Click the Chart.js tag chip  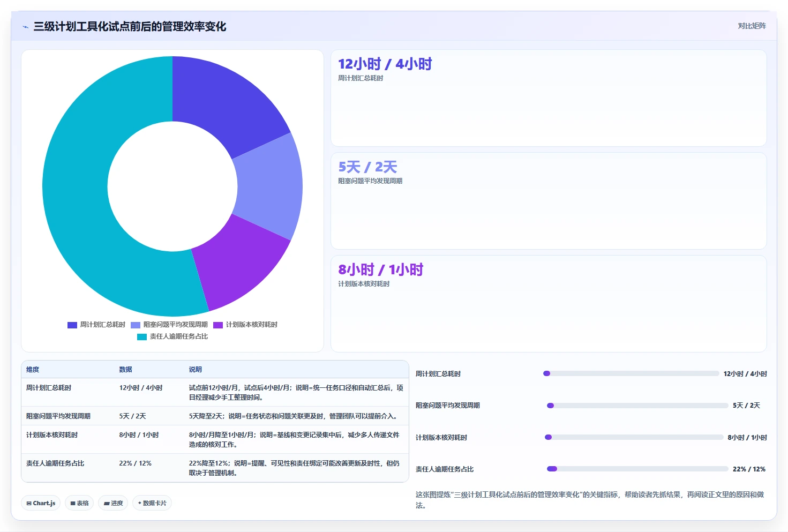[41, 503]
